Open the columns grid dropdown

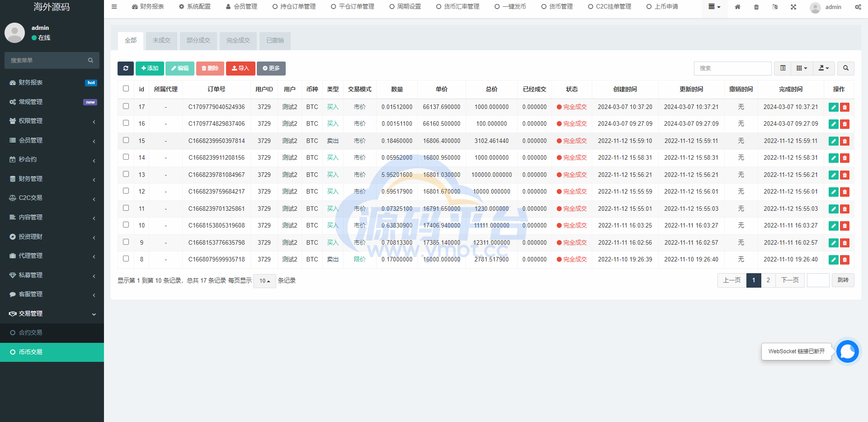pyautogui.click(x=802, y=68)
